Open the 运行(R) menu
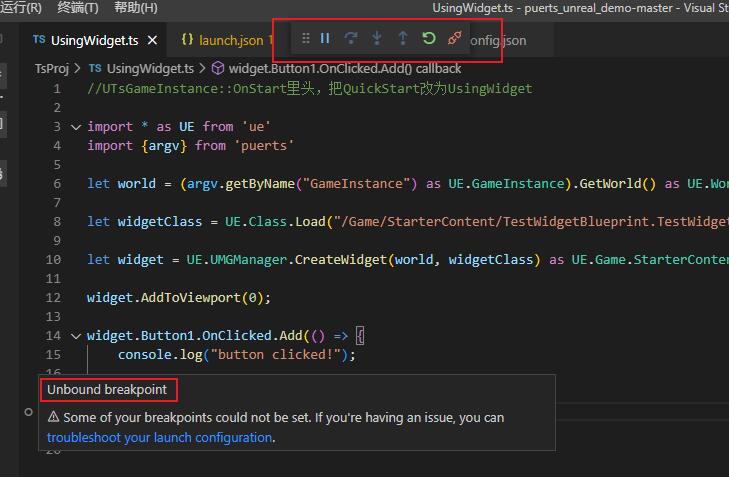 [20, 7]
